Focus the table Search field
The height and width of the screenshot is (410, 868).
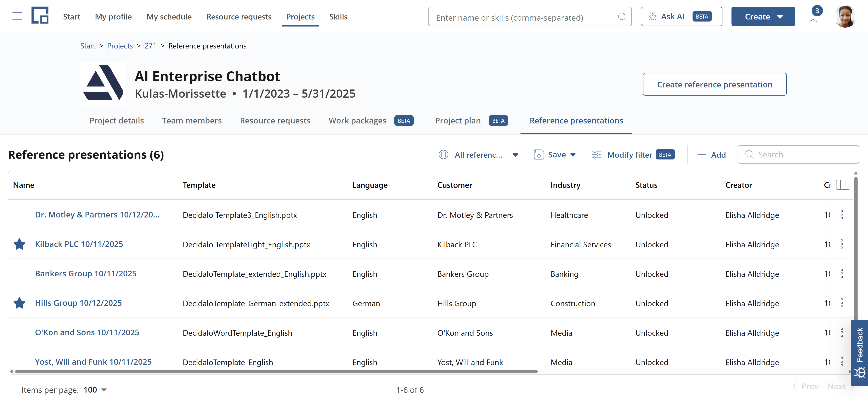click(x=798, y=154)
